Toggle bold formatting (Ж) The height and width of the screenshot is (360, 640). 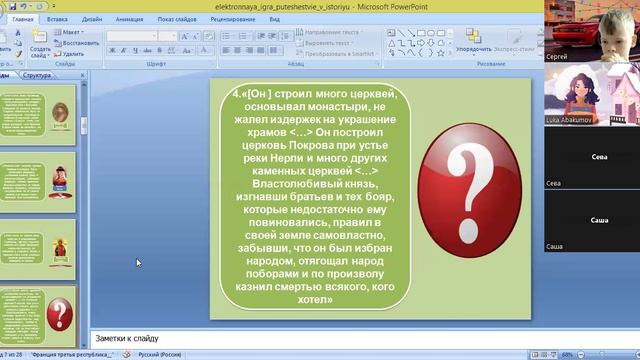point(112,50)
